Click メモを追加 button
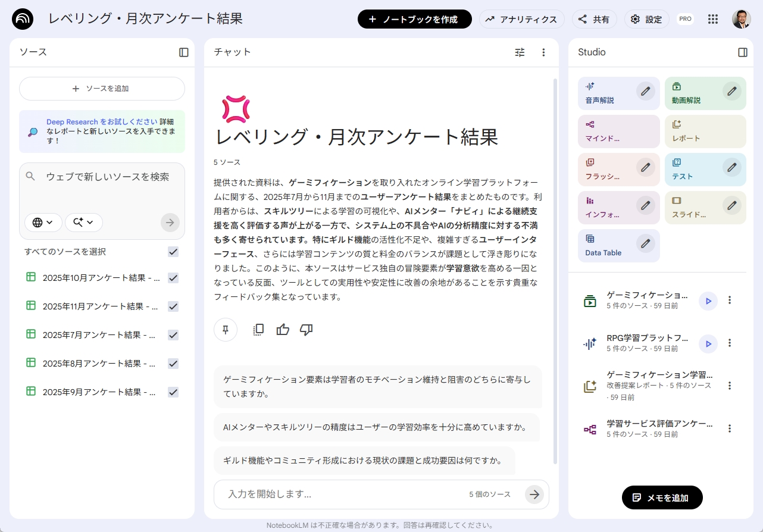The height and width of the screenshot is (532, 763). point(662,497)
